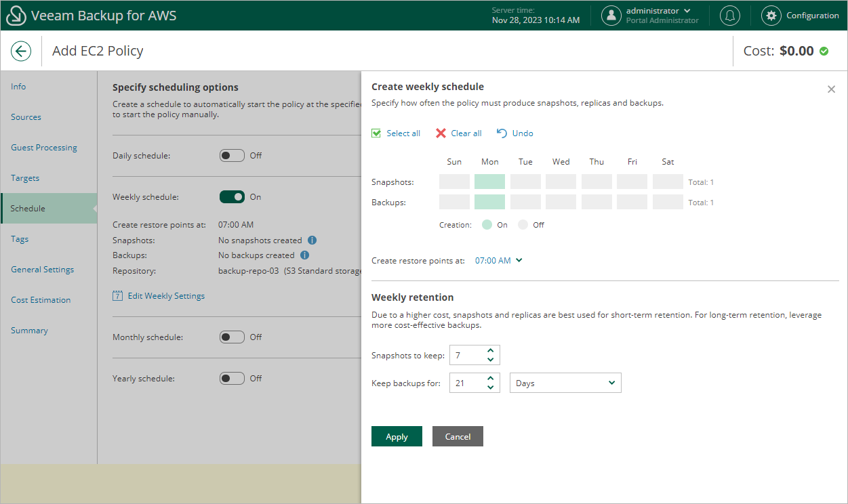Toggle Snapshots cell for Tuesday

[525, 182]
